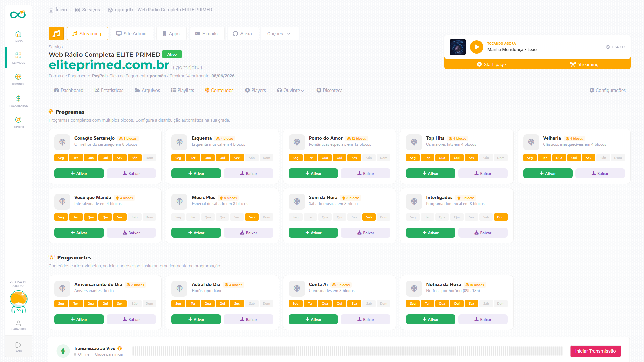Click the Music Plus program icon
644x362 pixels.
click(179, 202)
